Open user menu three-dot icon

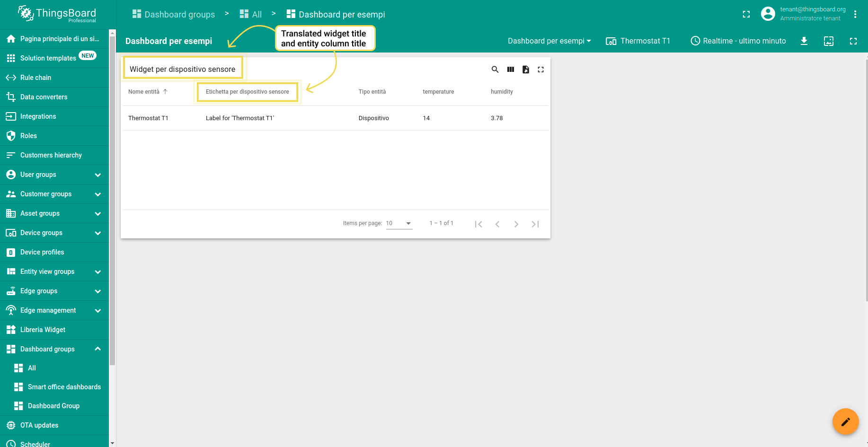pos(855,14)
